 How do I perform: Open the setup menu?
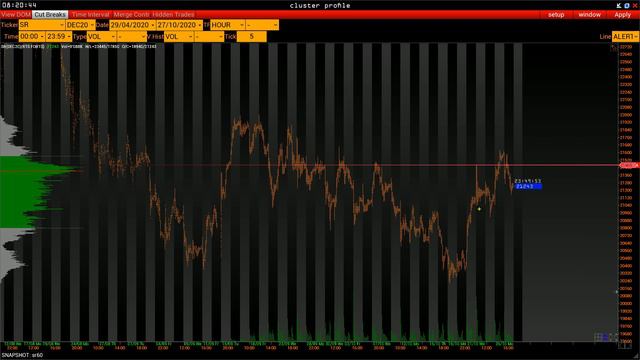[x=556, y=15]
